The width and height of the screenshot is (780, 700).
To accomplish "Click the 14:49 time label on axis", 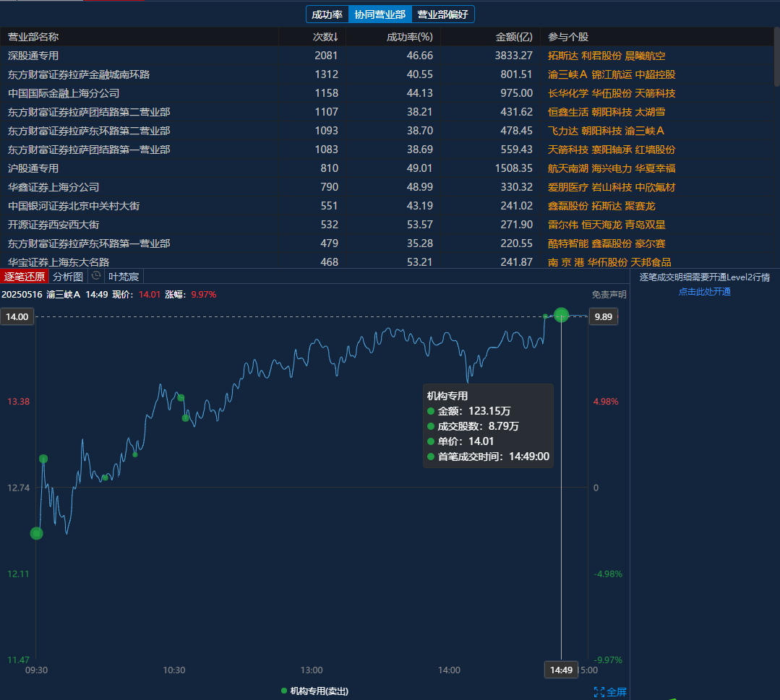I will 561,670.
